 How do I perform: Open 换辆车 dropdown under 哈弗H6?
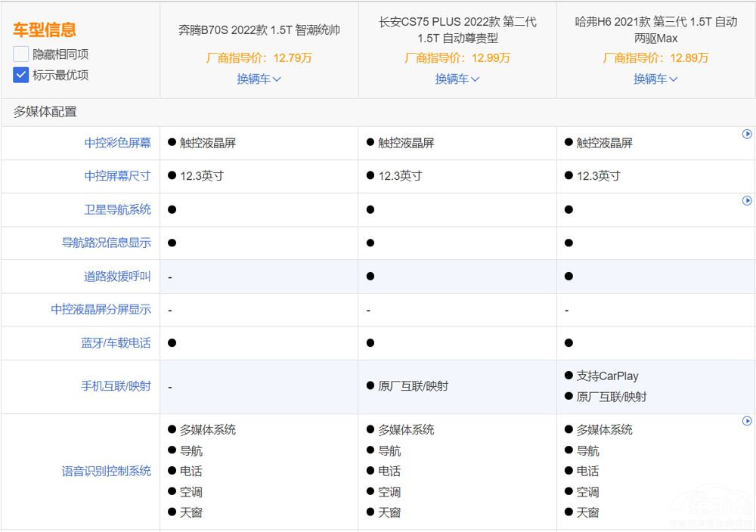tap(655, 79)
